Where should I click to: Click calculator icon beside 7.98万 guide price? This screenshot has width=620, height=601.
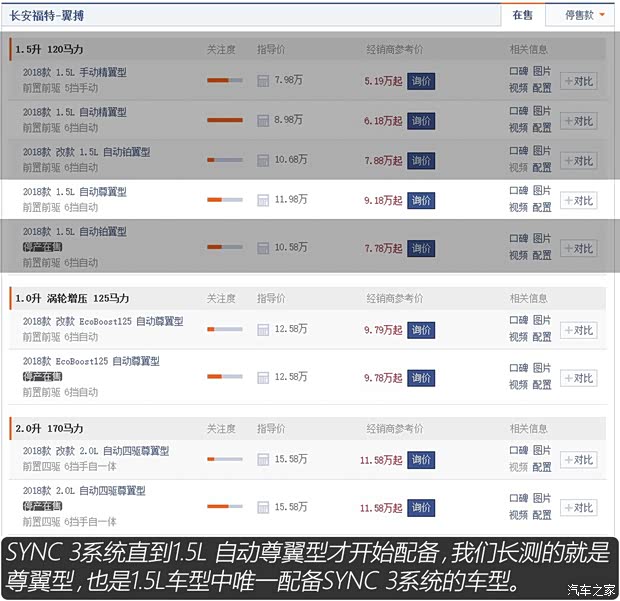[263, 81]
